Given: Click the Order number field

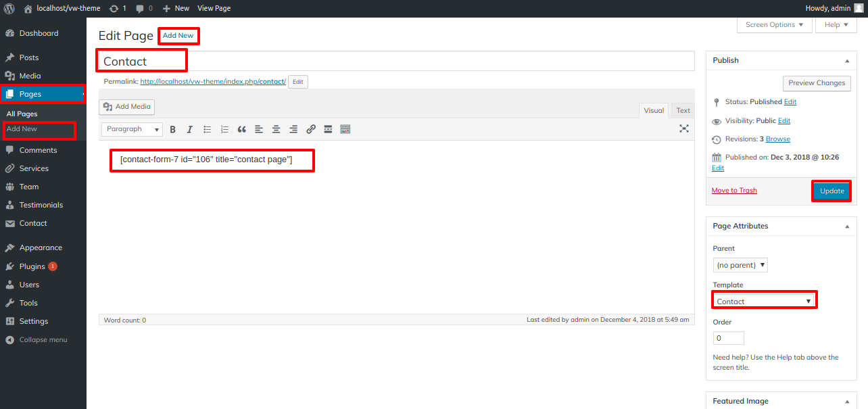Looking at the screenshot, I should [x=728, y=338].
